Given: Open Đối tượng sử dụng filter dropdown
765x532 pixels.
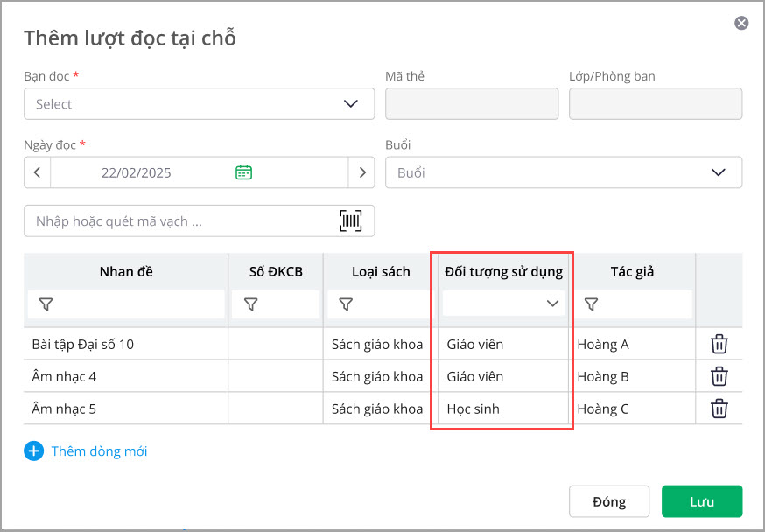Looking at the screenshot, I should pyautogui.click(x=504, y=304).
